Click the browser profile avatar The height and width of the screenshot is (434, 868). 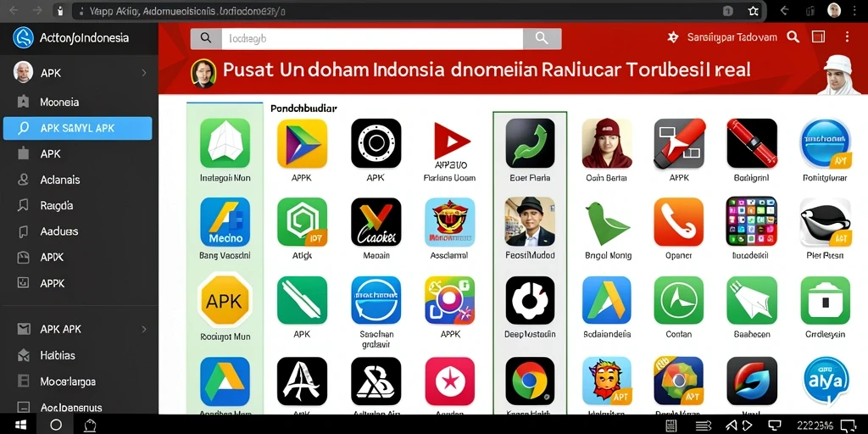(834, 10)
